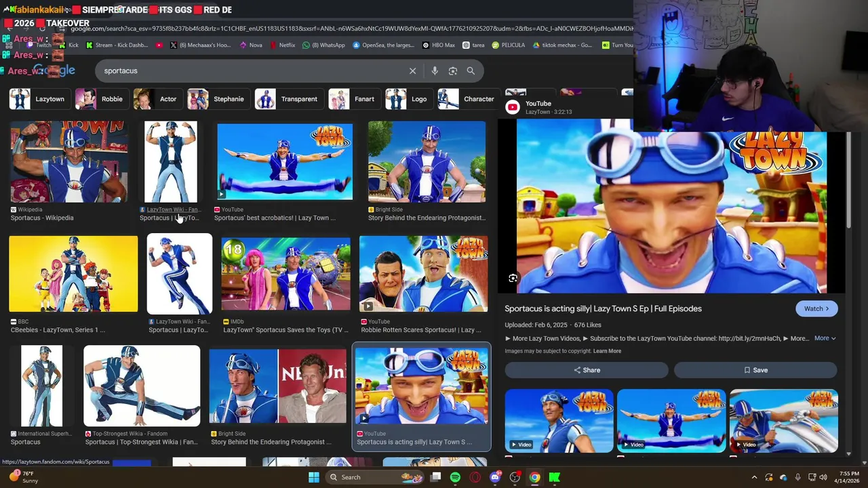Screen dimensions: 868x488
Task: Open the OpenSea bookmark
Action: (x=384, y=45)
